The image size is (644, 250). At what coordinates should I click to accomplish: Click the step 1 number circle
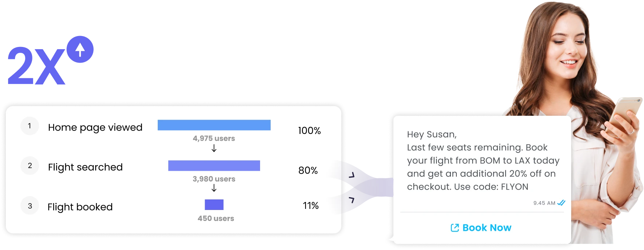30,126
